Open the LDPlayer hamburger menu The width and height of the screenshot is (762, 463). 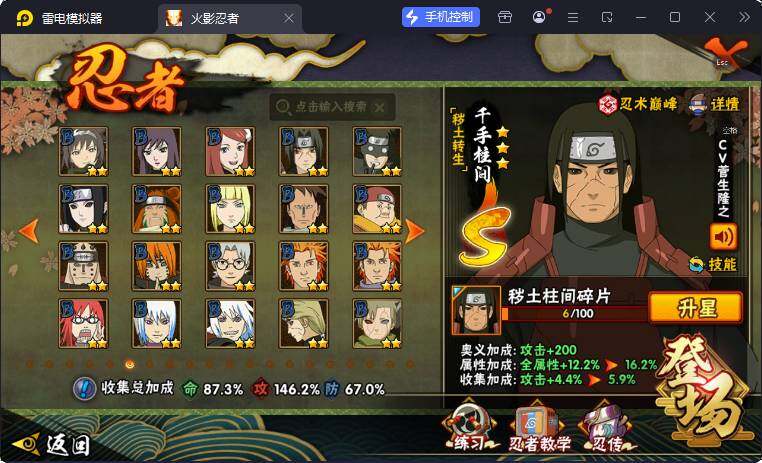(x=573, y=17)
